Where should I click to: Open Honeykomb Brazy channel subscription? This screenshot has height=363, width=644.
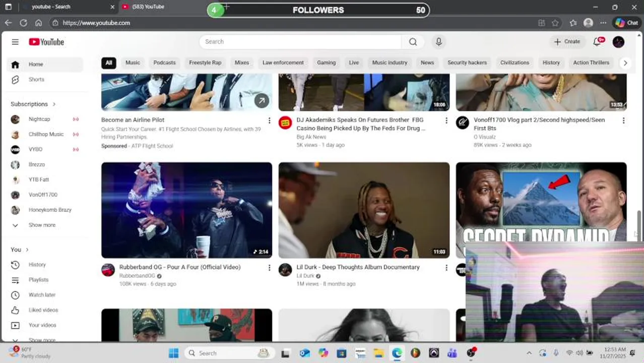[45, 210]
